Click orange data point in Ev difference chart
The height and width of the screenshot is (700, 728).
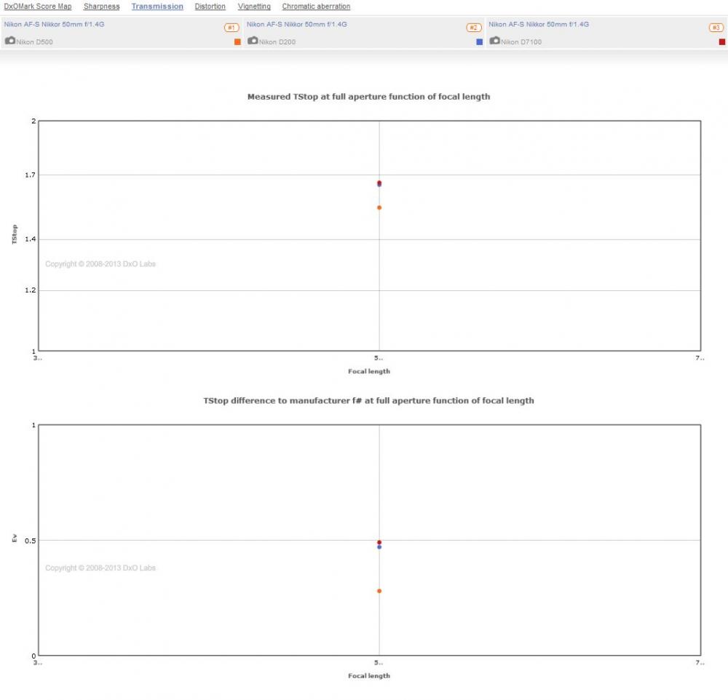(379, 592)
